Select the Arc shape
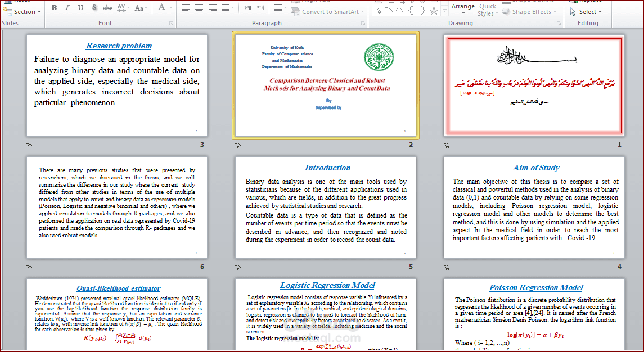644x352 pixels. tap(390, 11)
